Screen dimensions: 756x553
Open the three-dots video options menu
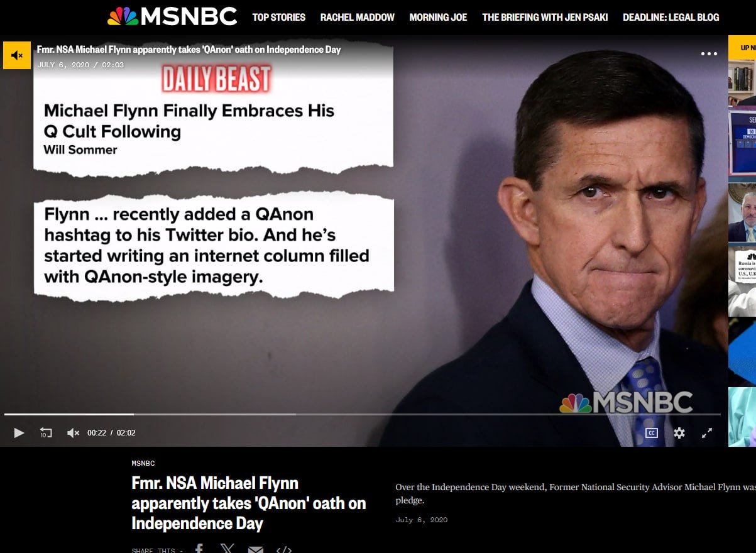tap(709, 54)
